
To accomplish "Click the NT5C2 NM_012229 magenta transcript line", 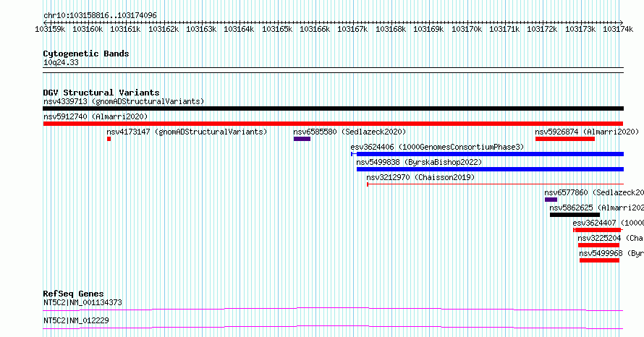I will tap(333, 327).
